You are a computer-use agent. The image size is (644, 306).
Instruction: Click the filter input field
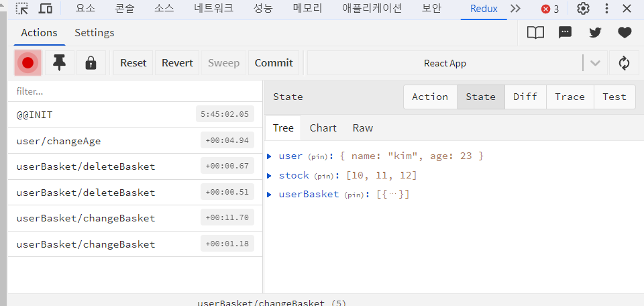coord(135,91)
